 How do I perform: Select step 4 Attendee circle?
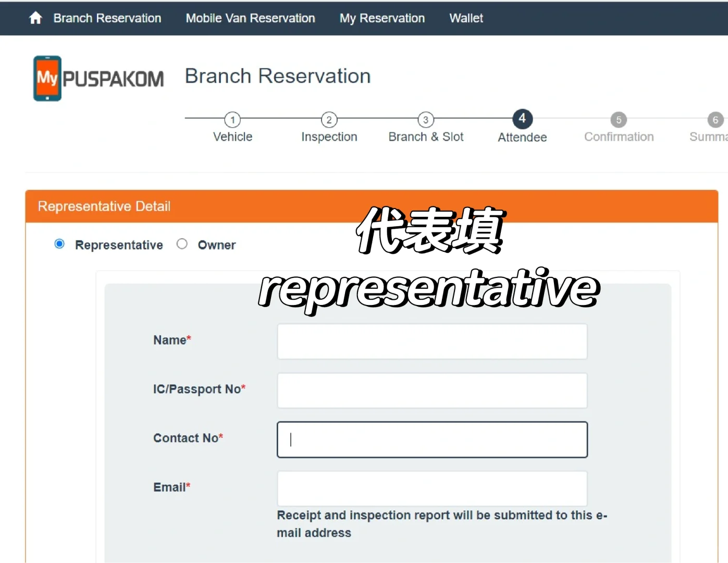click(522, 119)
